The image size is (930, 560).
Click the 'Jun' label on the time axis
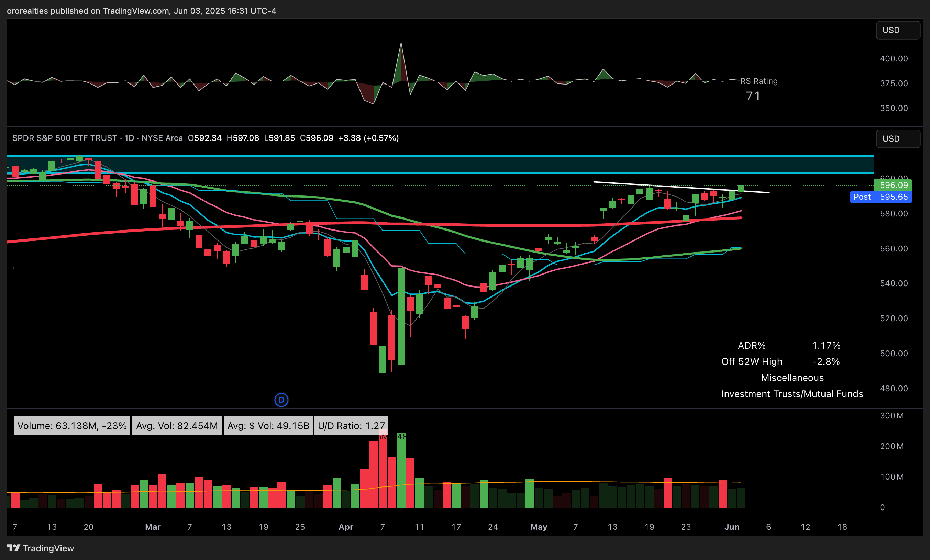click(731, 527)
